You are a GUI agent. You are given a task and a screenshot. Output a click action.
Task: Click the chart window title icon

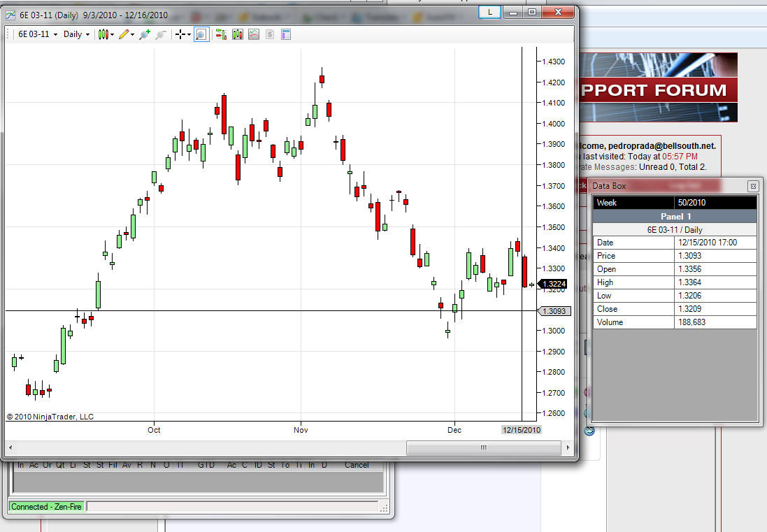click(10, 15)
